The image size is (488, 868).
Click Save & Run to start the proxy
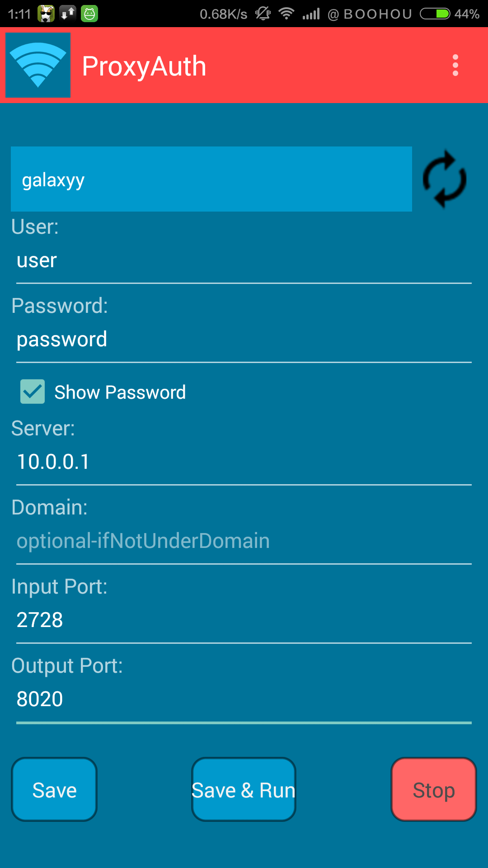tap(243, 789)
